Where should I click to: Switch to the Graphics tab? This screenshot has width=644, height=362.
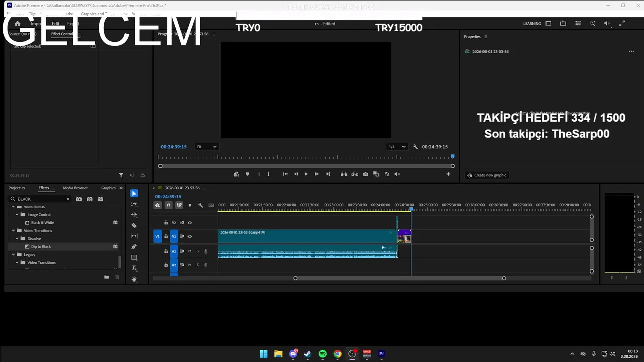point(108,188)
